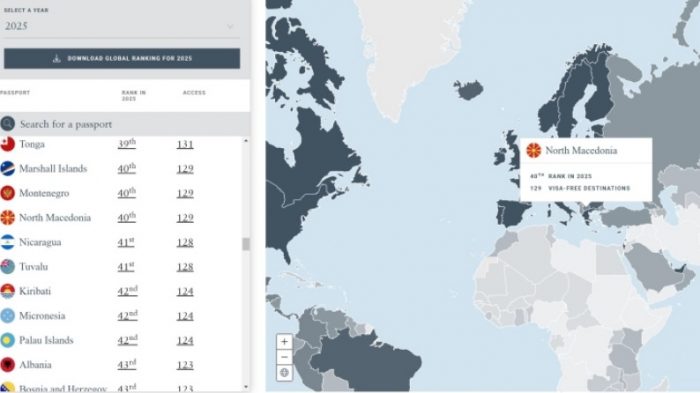Click the map zoom out minus button
The height and width of the screenshot is (393, 700).
284,357
